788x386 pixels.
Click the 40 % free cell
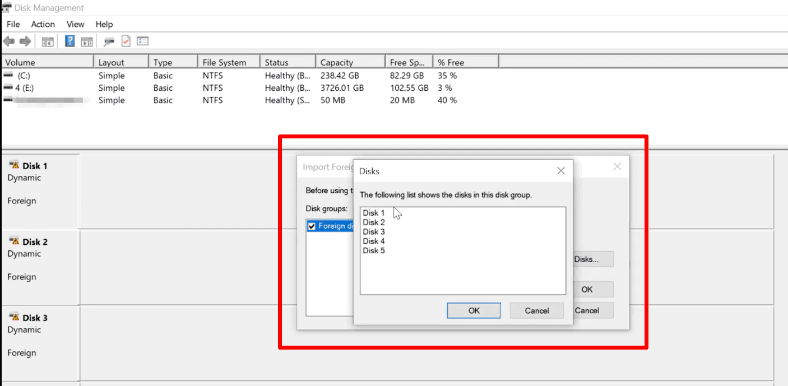pos(447,100)
